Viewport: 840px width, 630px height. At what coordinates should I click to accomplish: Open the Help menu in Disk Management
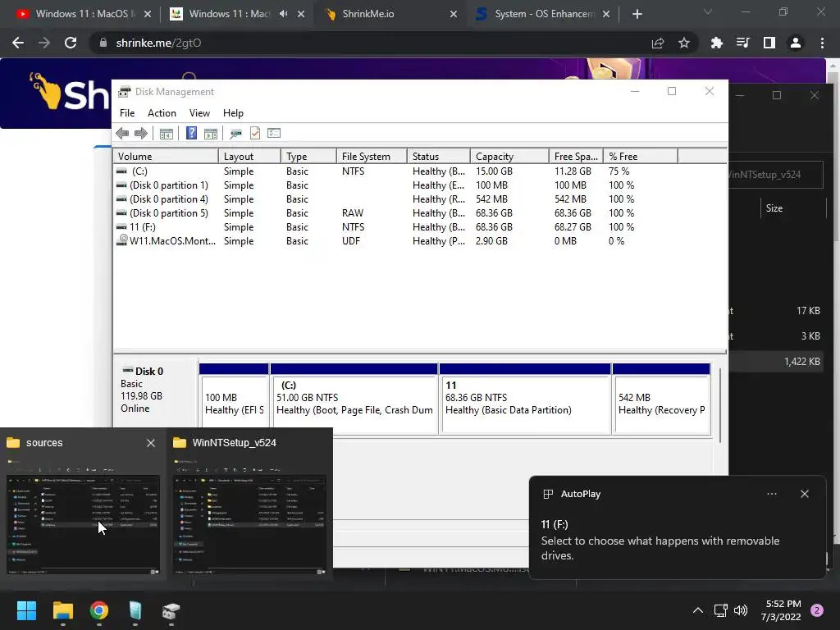[x=233, y=113]
